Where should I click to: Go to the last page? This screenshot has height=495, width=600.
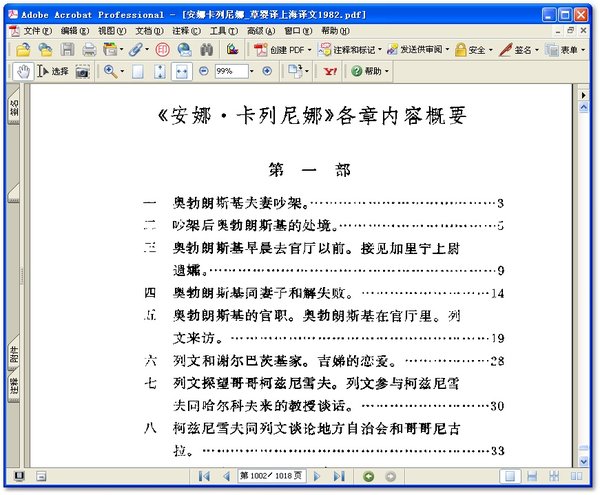tap(339, 476)
